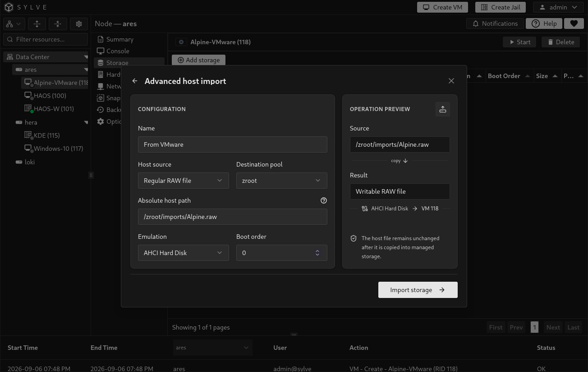Image resolution: width=588 pixels, height=372 pixels.
Task: Click the ares node server icon
Action: 19,70
